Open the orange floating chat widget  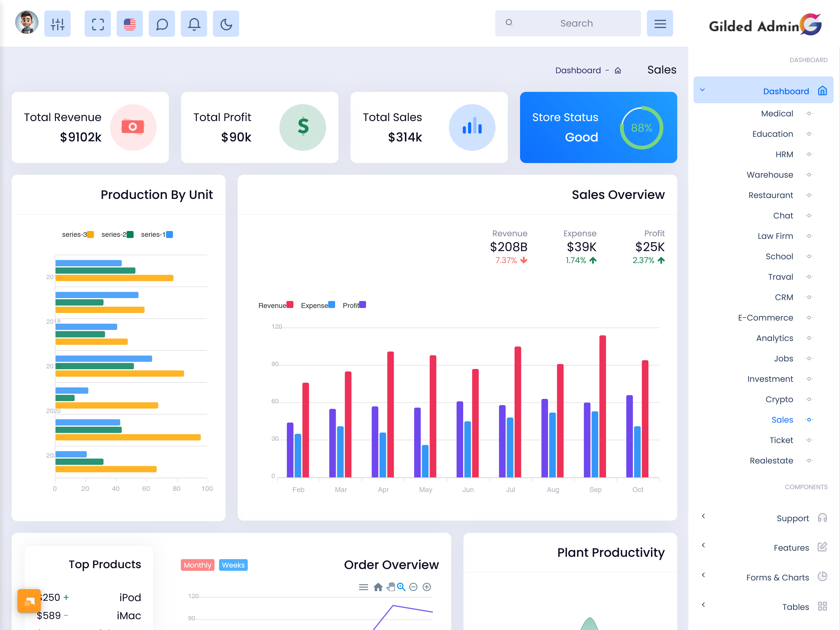[29, 601]
